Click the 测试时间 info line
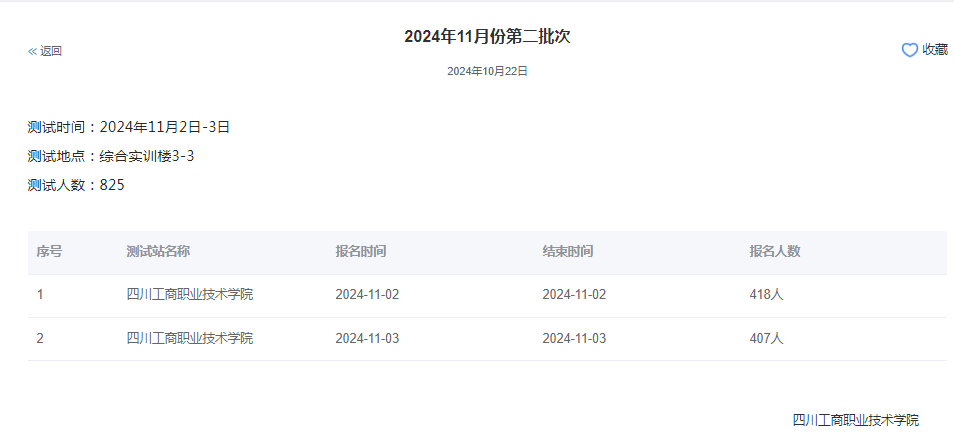This screenshot has height=443, width=954. [129, 127]
